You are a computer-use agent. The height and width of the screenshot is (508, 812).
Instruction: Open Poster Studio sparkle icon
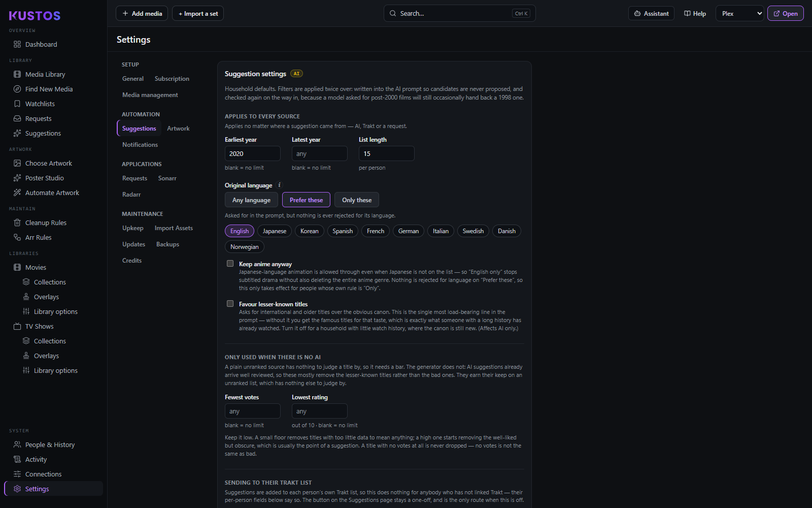(x=17, y=178)
